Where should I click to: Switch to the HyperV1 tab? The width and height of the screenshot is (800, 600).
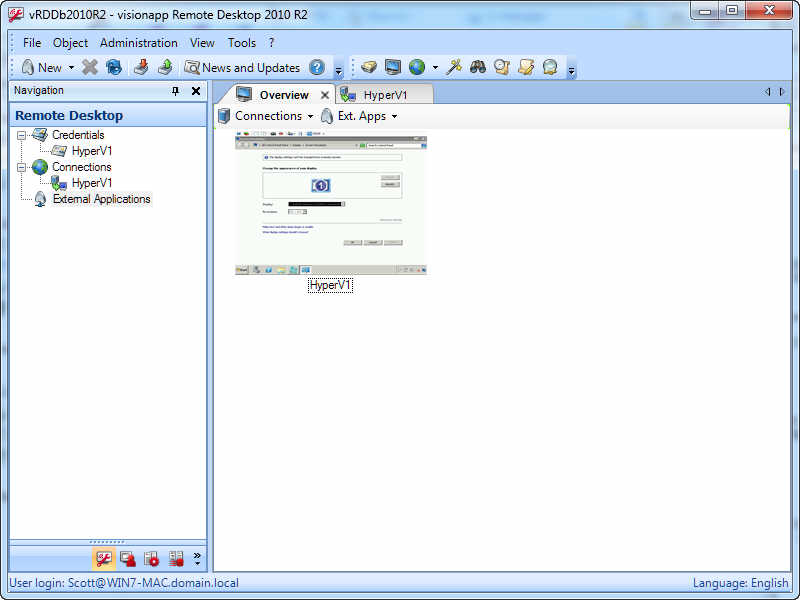385,95
